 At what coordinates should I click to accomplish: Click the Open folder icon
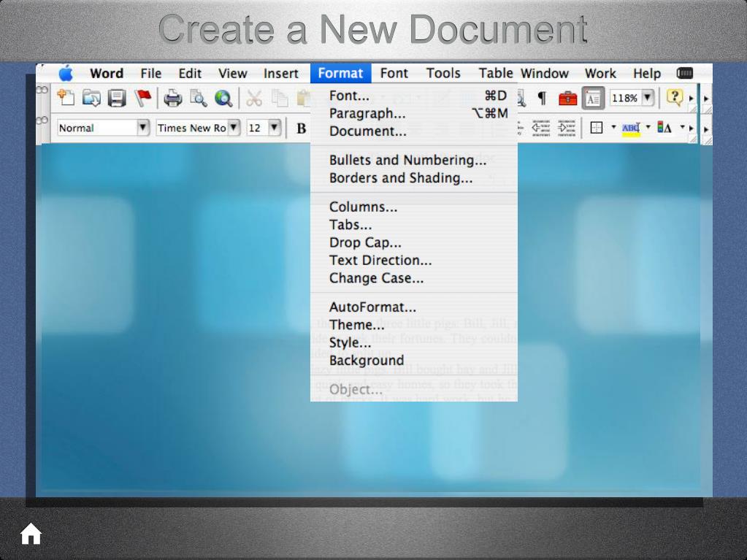(x=91, y=98)
